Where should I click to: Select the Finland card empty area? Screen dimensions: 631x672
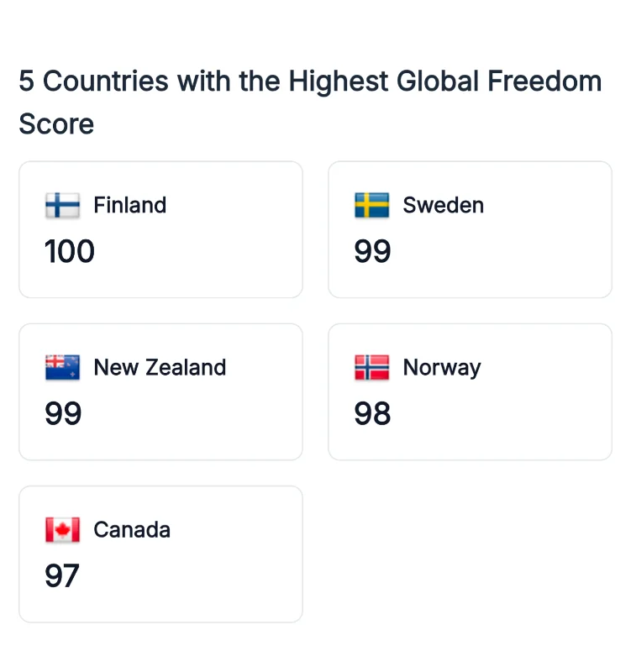tap(214, 253)
